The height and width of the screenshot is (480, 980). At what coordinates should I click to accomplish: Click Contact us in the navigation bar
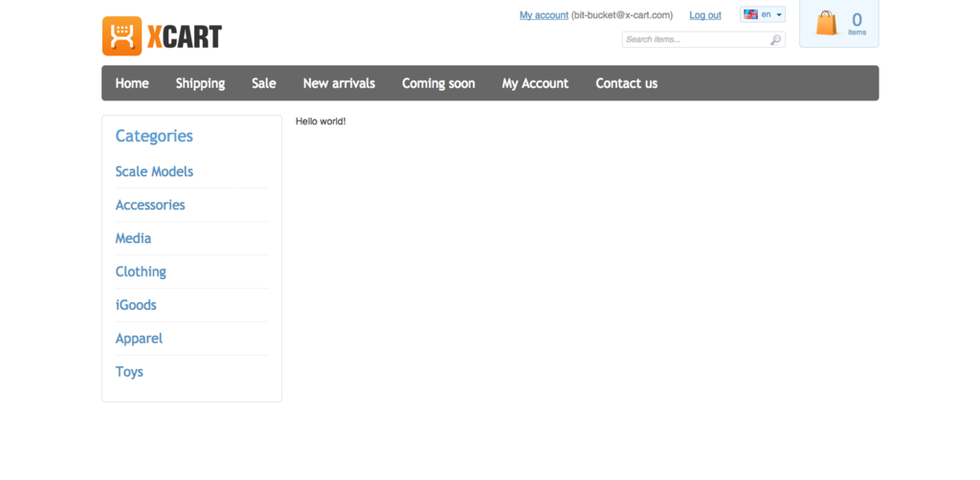626,83
